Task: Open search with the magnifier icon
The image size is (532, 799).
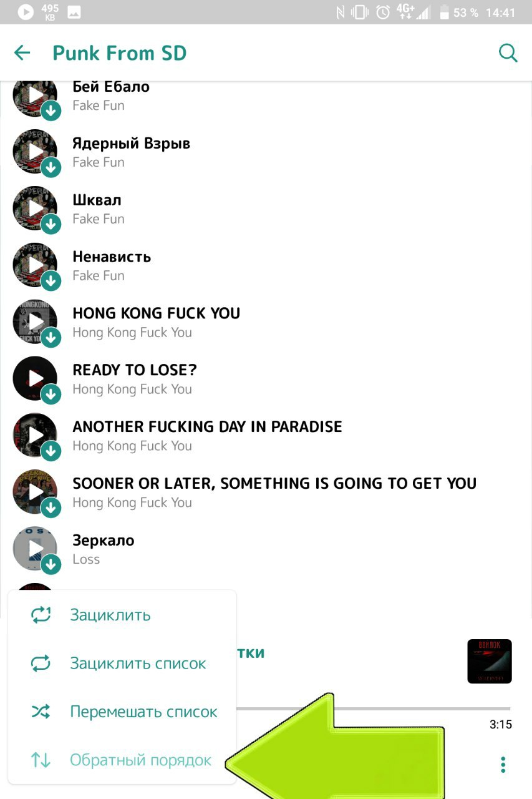Action: (x=508, y=53)
